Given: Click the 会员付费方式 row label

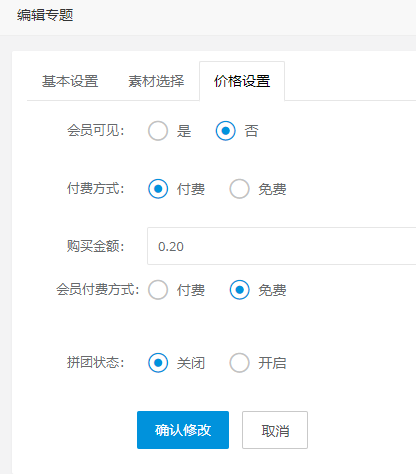Looking at the screenshot, I should [x=97, y=289].
